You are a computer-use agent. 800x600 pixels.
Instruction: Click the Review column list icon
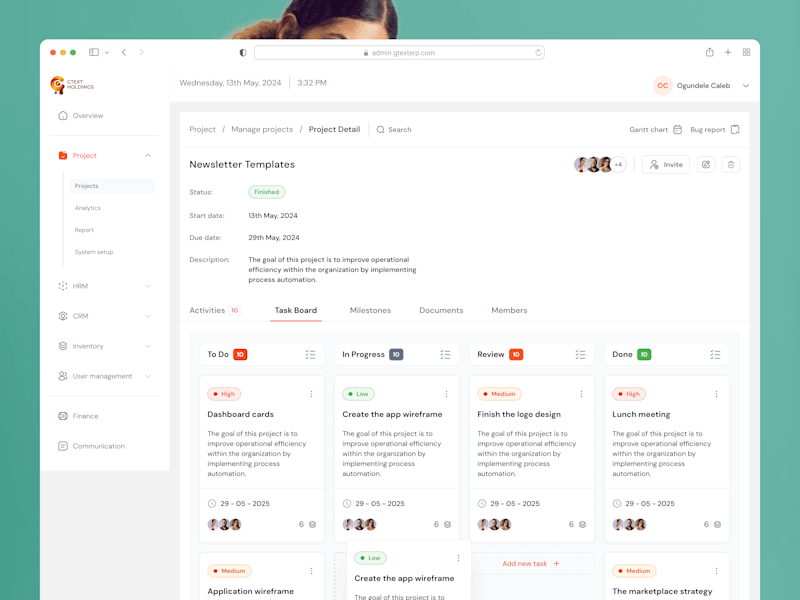581,355
